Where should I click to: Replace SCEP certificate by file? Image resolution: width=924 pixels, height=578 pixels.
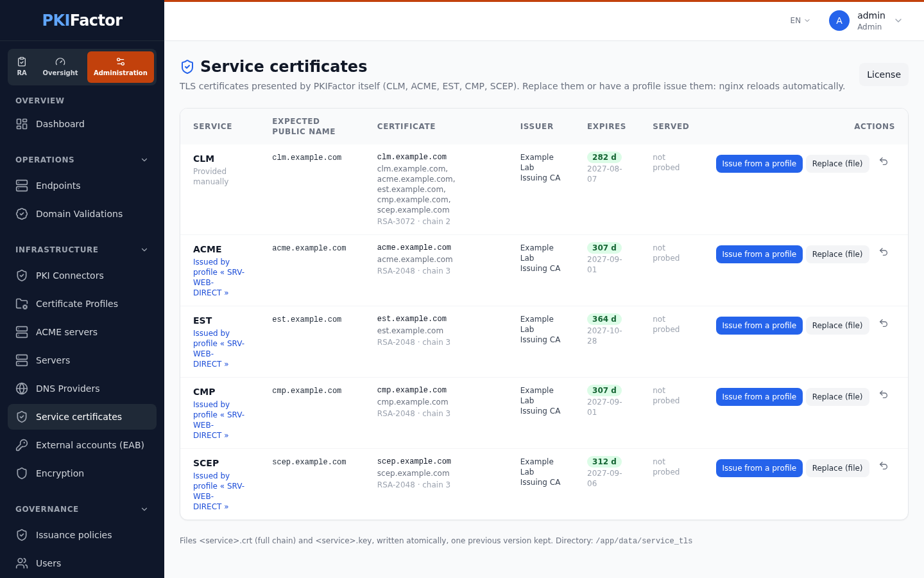tap(837, 468)
